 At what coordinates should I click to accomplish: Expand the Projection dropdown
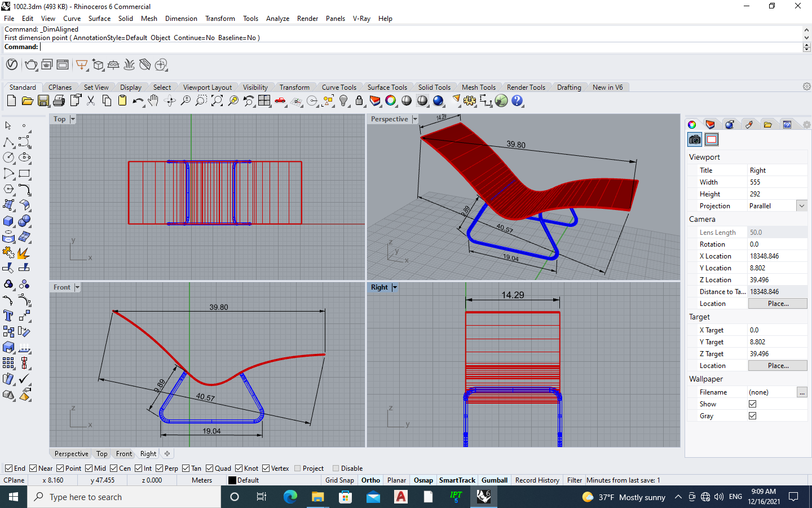pyautogui.click(x=801, y=206)
